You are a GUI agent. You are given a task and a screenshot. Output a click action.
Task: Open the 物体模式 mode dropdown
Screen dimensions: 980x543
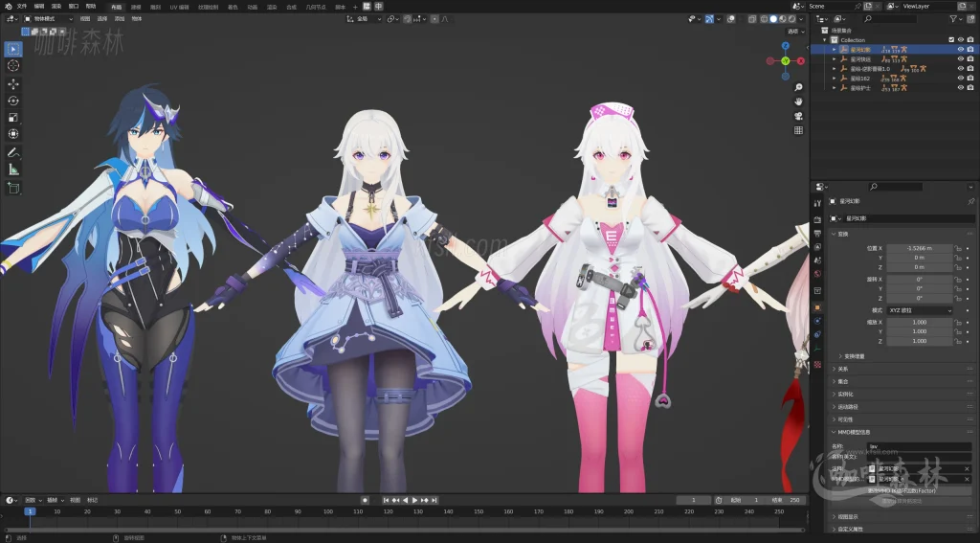point(48,19)
